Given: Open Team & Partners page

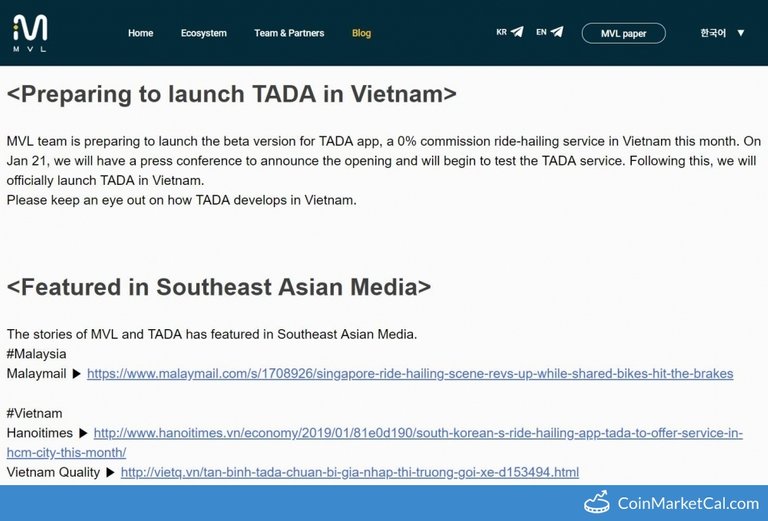Looking at the screenshot, I should pyautogui.click(x=289, y=33).
